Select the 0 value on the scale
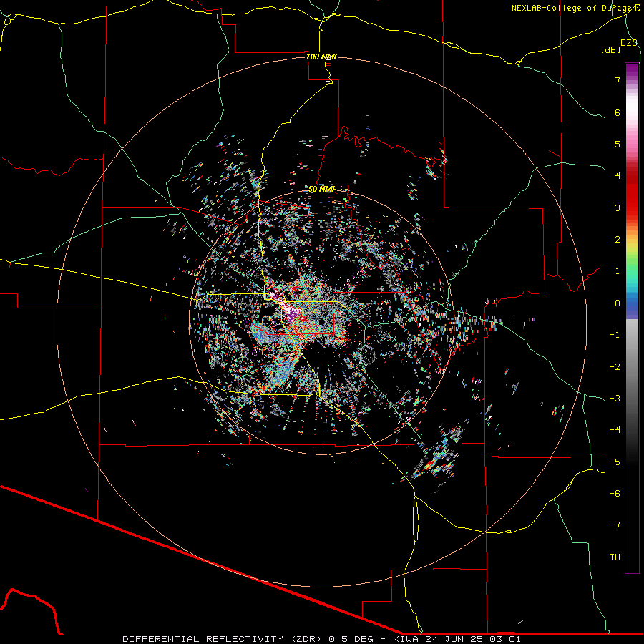Screen dimensions: 644x644 coord(618,303)
